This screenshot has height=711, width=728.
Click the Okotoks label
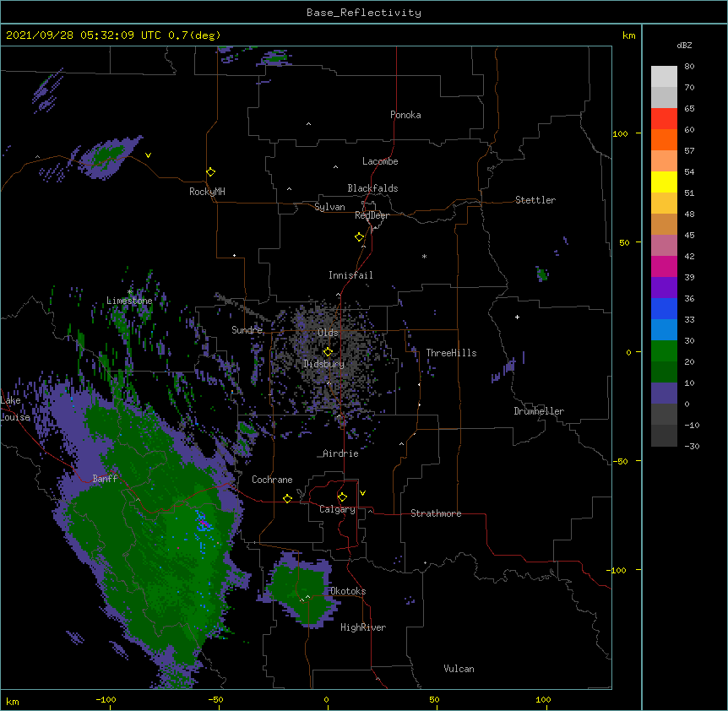(x=348, y=591)
